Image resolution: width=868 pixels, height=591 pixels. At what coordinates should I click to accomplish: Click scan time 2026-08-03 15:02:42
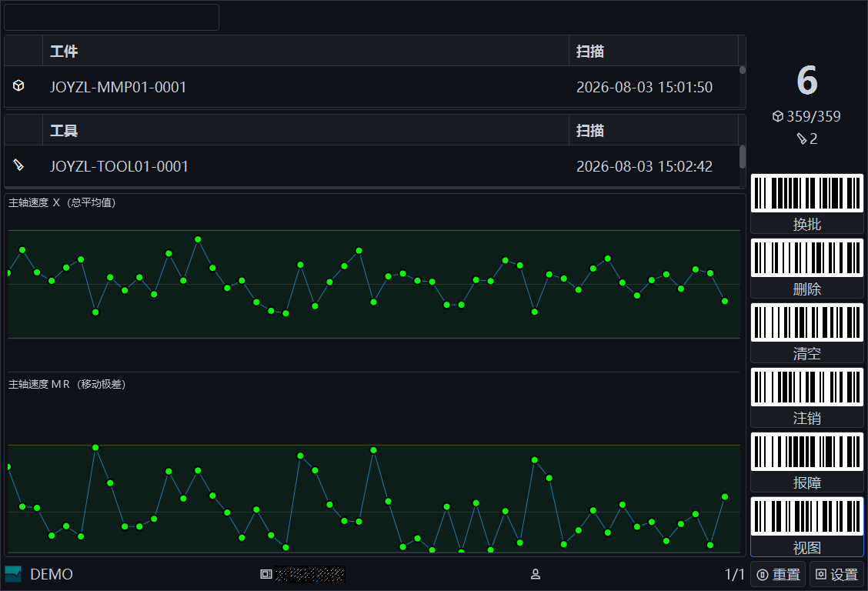644,166
